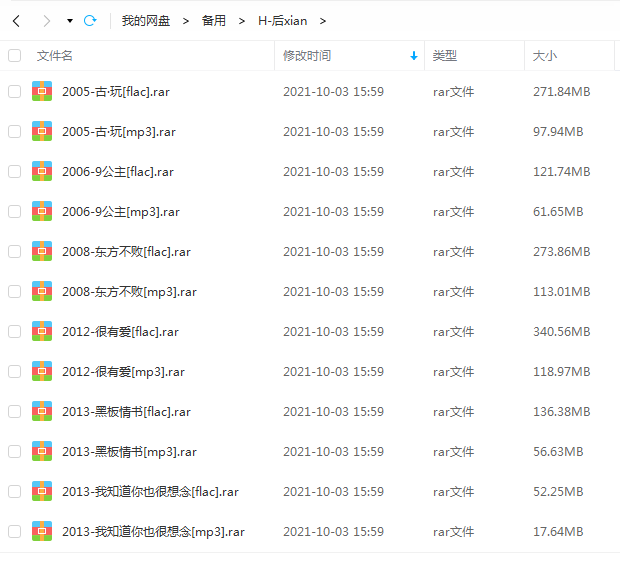Viewport: 620px width, 563px height.
Task: Sort files by 大小 column header
Action: pyautogui.click(x=544, y=56)
